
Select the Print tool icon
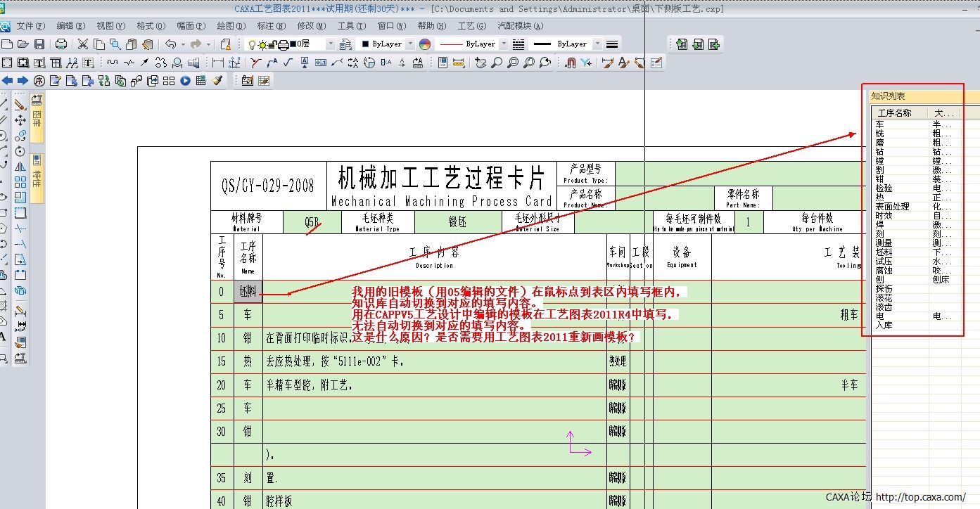61,43
